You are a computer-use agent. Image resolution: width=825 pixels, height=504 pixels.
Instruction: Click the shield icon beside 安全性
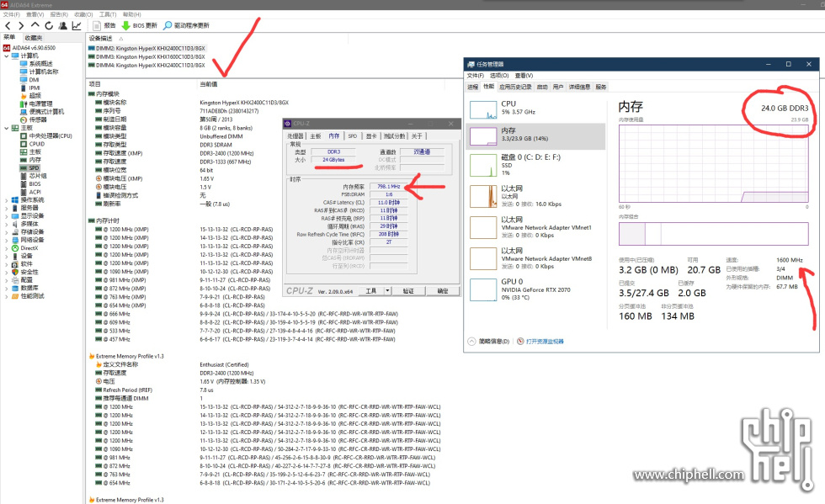pyautogui.click(x=15, y=272)
